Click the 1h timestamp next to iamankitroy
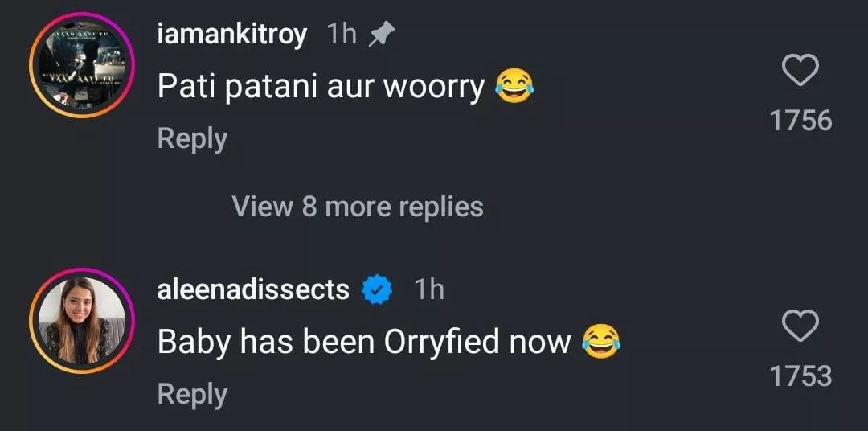Viewport: 868px width, 431px height. (342, 35)
